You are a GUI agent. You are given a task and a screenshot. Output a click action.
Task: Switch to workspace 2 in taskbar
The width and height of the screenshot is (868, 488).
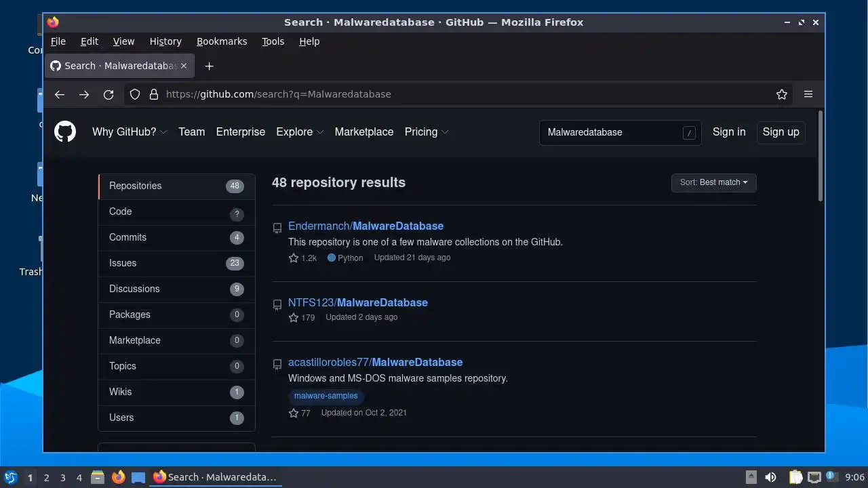pyautogui.click(x=47, y=478)
